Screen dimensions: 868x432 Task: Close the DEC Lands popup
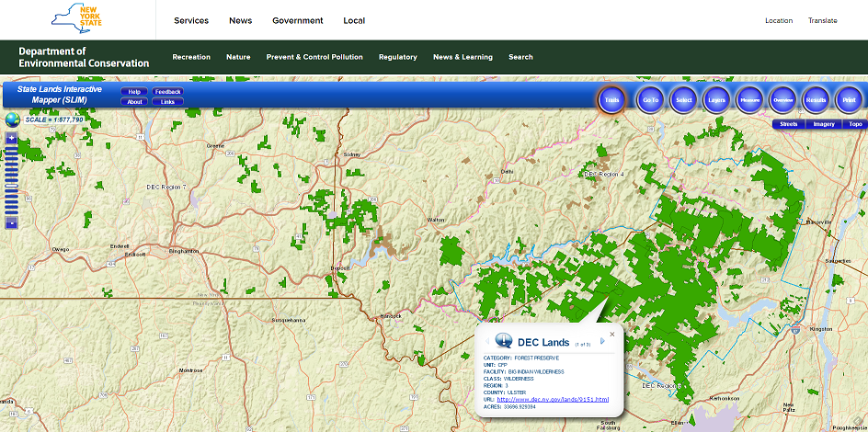tap(611, 334)
